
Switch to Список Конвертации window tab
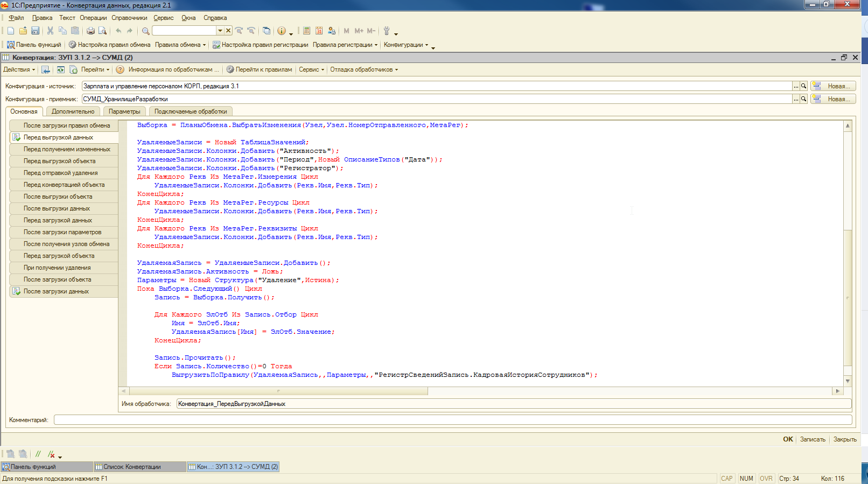point(139,467)
